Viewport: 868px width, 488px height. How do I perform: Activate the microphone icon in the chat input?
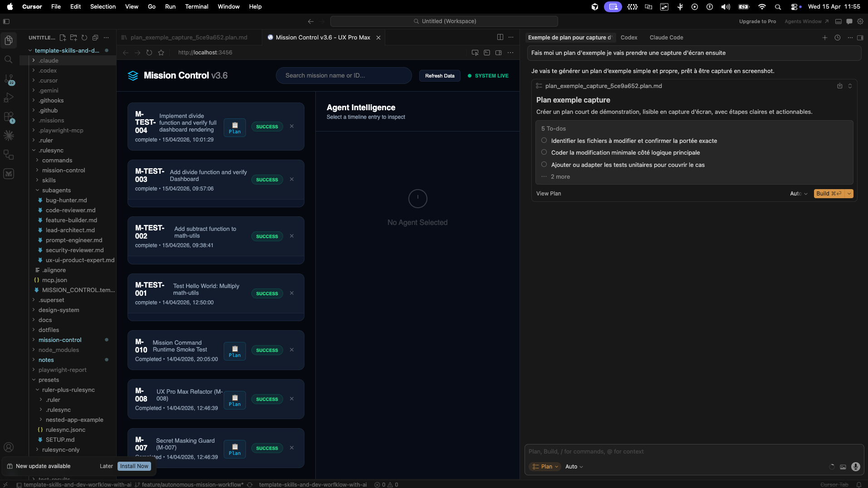tap(856, 467)
